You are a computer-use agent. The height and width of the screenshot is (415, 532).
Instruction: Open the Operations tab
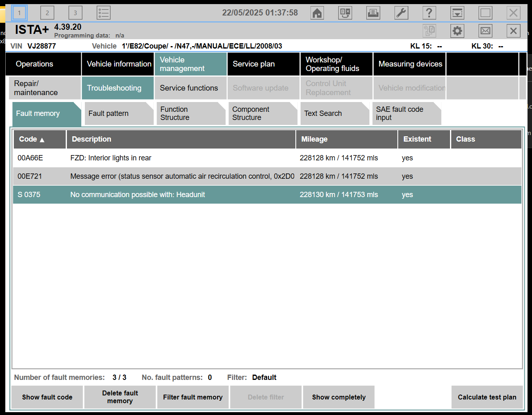click(x=43, y=64)
